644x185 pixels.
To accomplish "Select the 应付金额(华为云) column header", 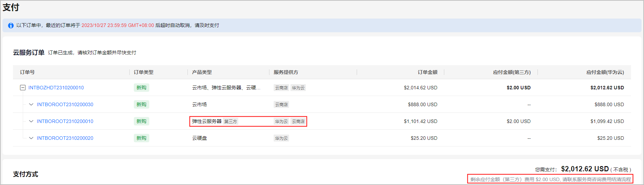I will coord(605,72).
